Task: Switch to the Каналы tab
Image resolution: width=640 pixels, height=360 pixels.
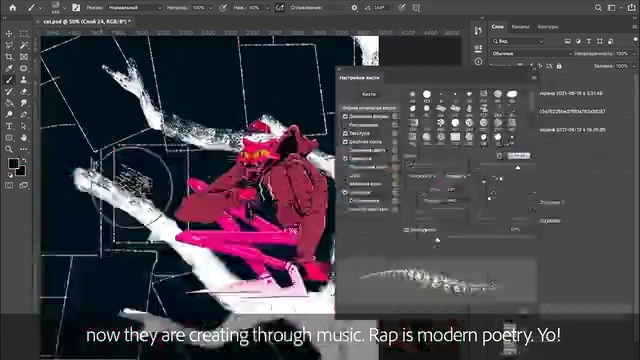Action: point(520,27)
